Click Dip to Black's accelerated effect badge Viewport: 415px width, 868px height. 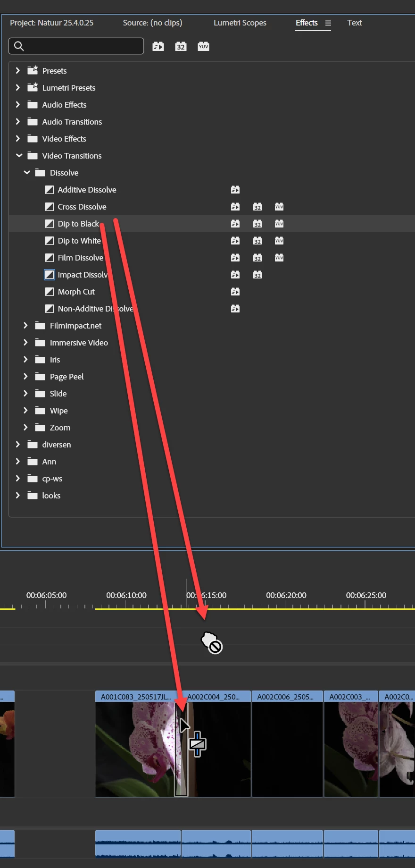pos(235,224)
